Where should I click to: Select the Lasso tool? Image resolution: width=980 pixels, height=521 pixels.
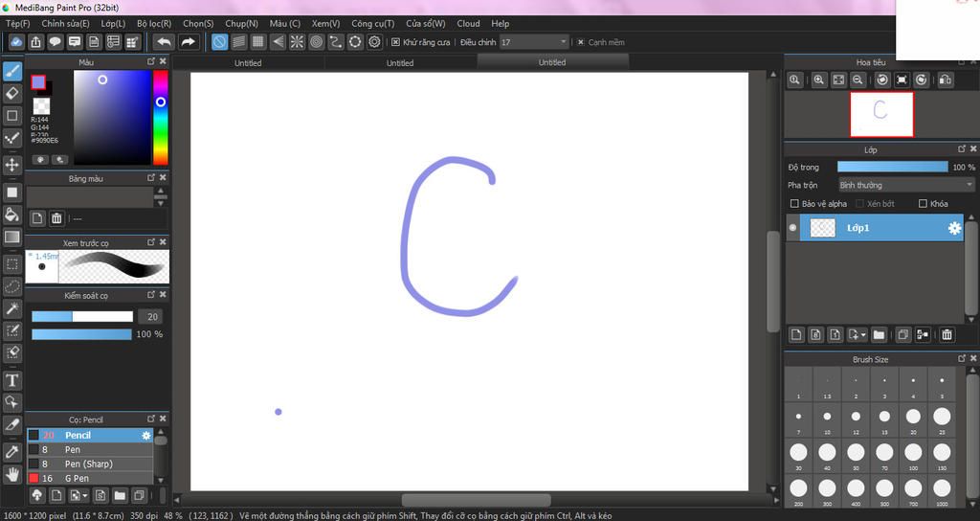(11, 286)
